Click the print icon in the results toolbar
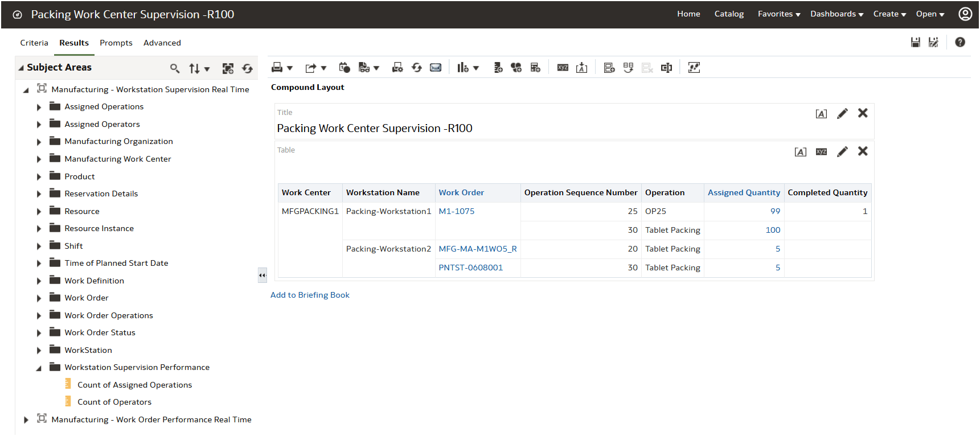The image size is (980, 436). coord(277,68)
